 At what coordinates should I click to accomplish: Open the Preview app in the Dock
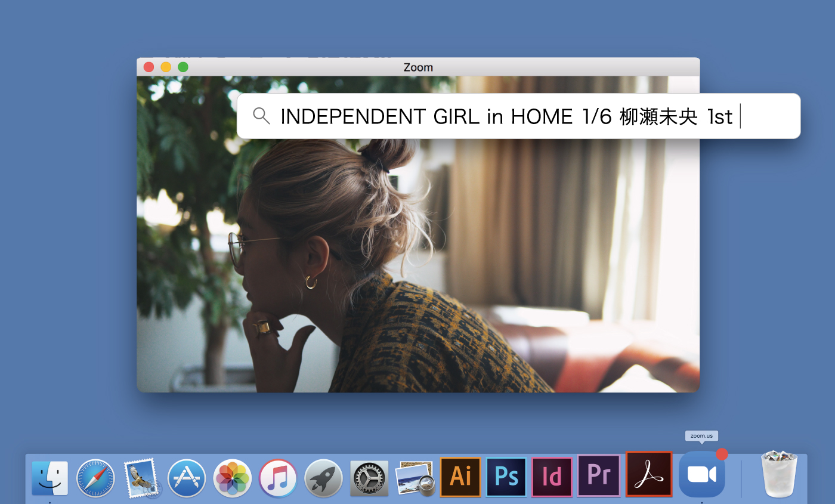[415, 478]
